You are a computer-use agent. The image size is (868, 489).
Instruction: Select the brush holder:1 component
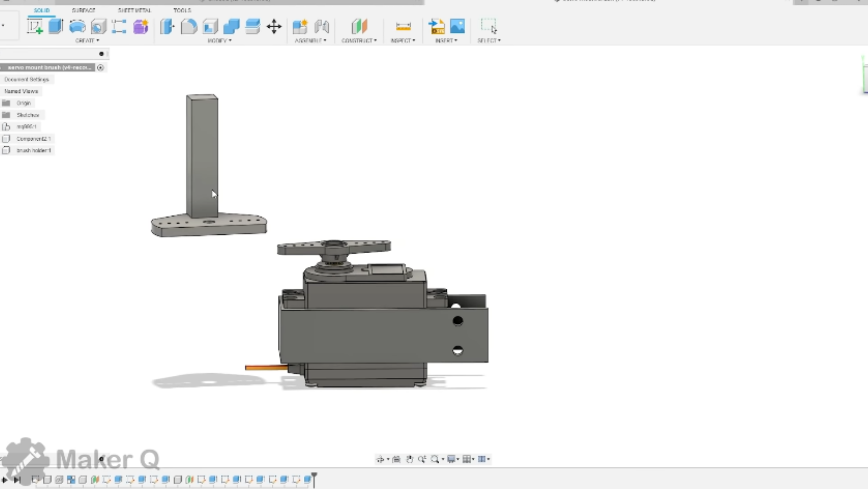34,150
